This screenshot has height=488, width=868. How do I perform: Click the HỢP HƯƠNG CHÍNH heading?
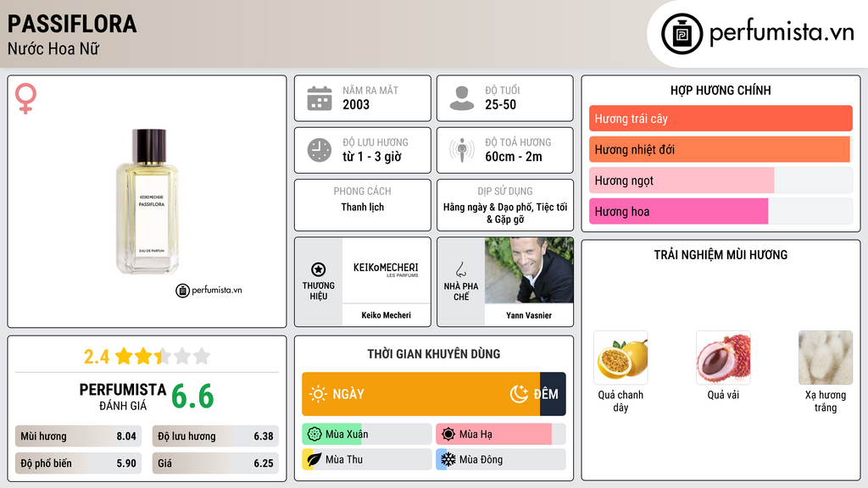pyautogui.click(x=721, y=90)
